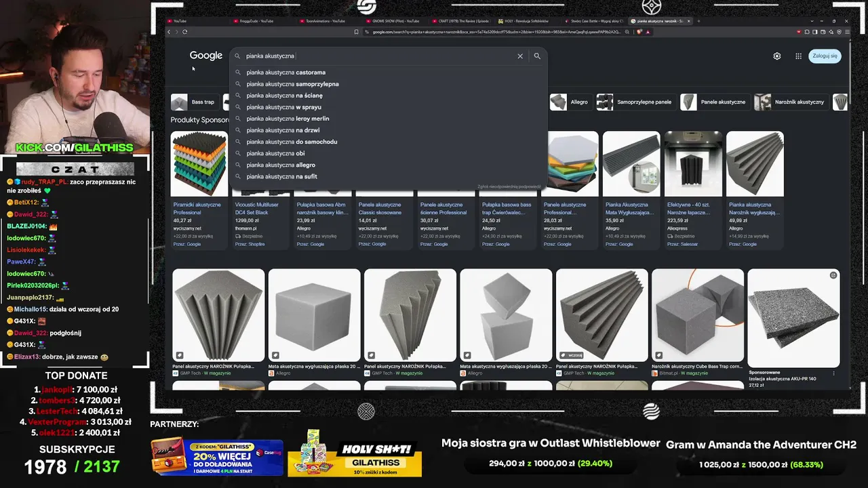Viewport: 868px width, 488px height.
Task: Click the 'Pułapka basowa bass trap Ćwierćwalec' title
Action: point(507,209)
